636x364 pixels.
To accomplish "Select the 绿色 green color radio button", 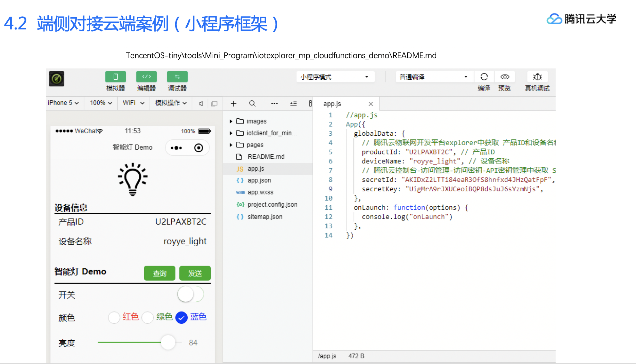I will pos(148,318).
